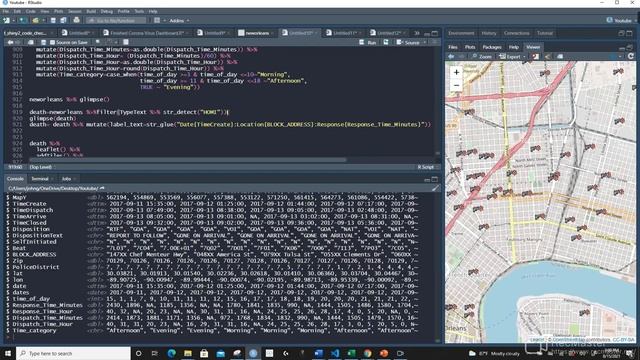Clear the console with broom icon
The image size is (640, 360).
pos(435,188)
